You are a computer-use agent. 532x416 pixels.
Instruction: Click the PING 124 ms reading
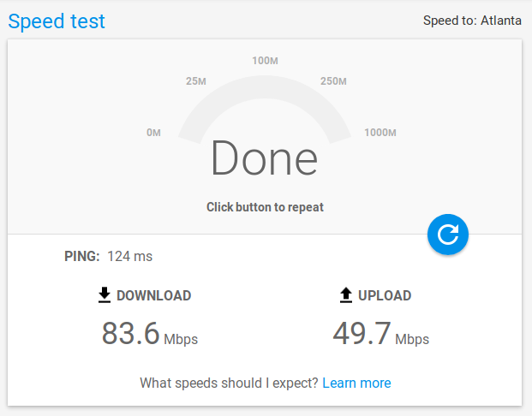[109, 256]
